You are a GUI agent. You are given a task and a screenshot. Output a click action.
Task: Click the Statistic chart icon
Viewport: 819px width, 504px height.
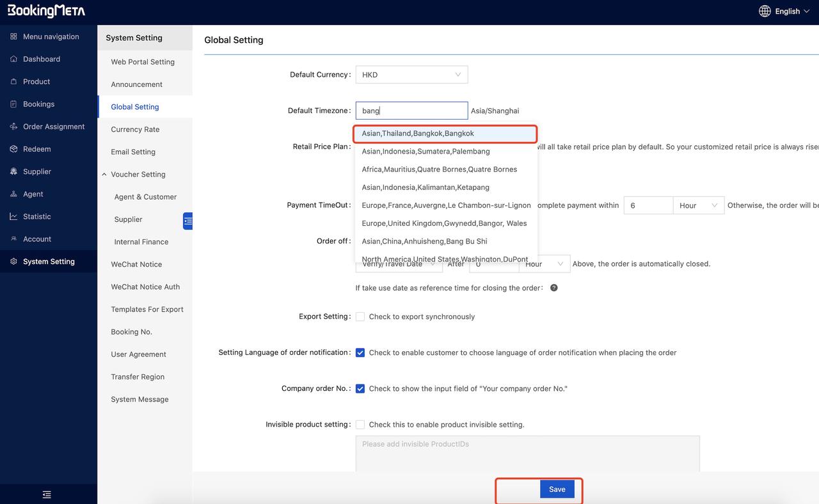click(x=13, y=217)
